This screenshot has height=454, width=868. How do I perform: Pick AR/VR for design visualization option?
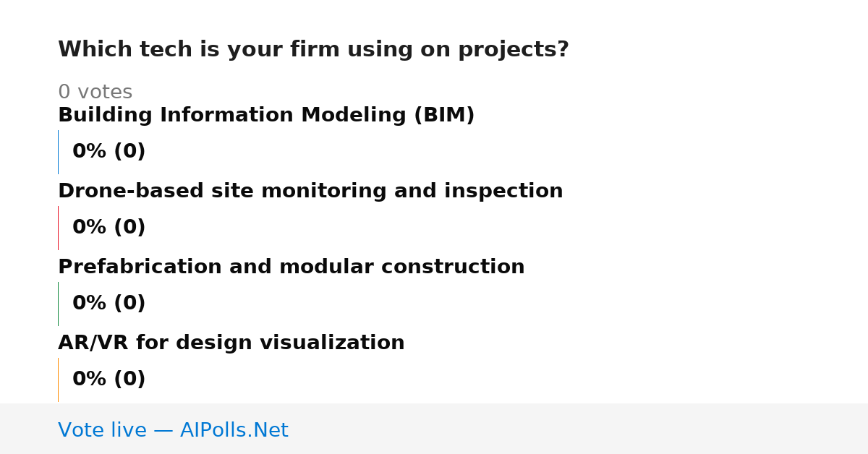coord(231,343)
